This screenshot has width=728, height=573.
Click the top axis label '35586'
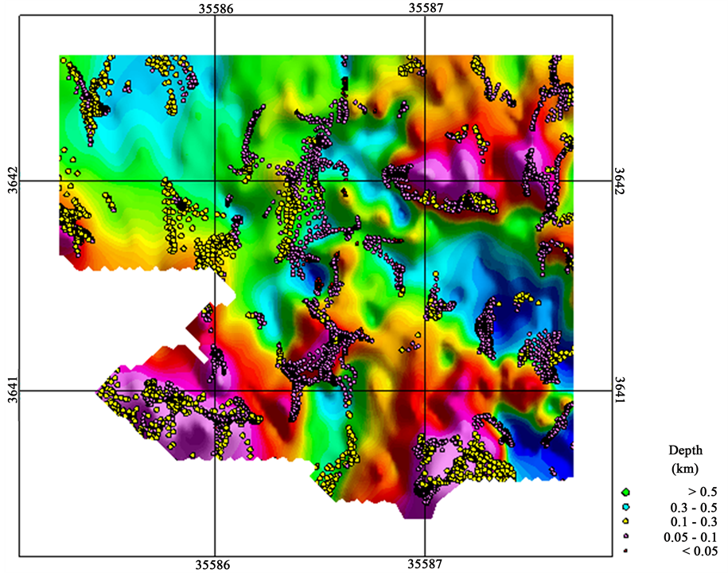click(216, 9)
